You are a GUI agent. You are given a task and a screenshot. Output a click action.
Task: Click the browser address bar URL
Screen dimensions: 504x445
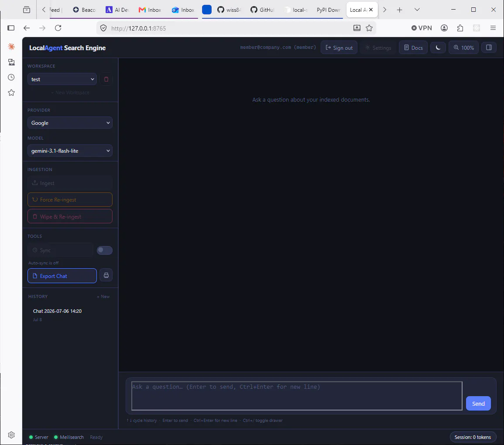138,28
